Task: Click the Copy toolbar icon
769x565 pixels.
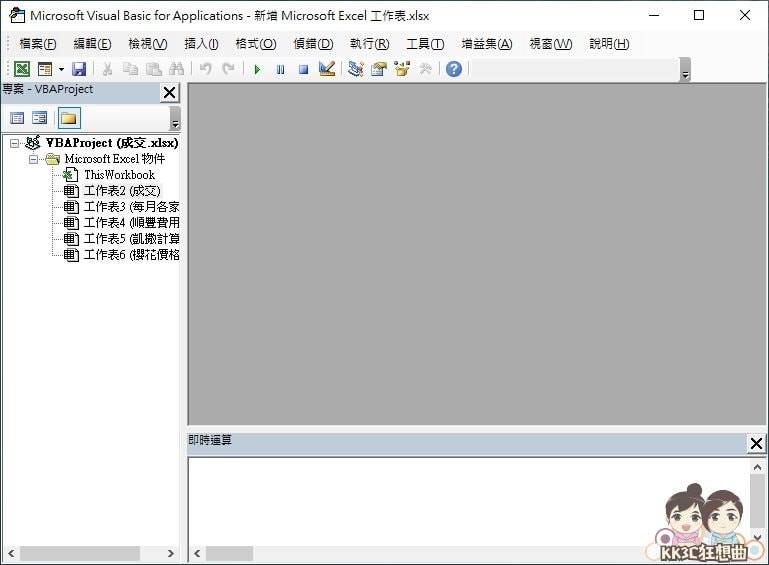Action: click(x=130, y=69)
